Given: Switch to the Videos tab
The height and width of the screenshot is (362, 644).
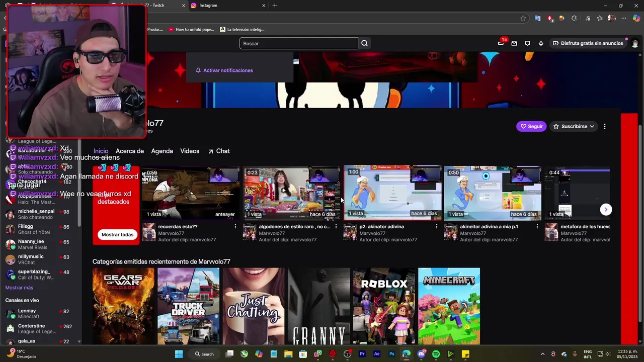Looking at the screenshot, I should point(190,151).
